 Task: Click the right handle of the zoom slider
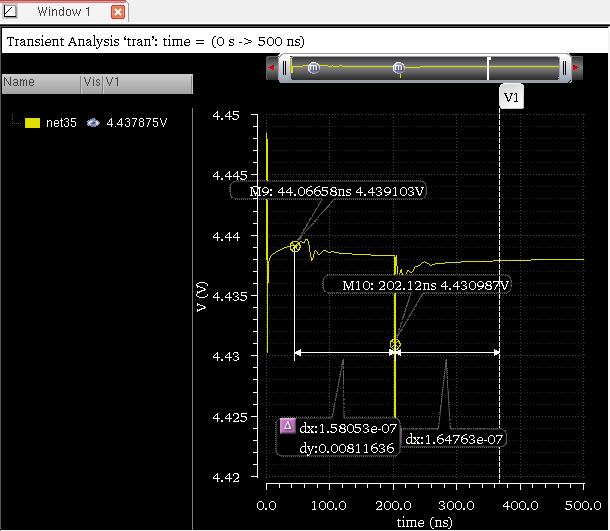565,68
